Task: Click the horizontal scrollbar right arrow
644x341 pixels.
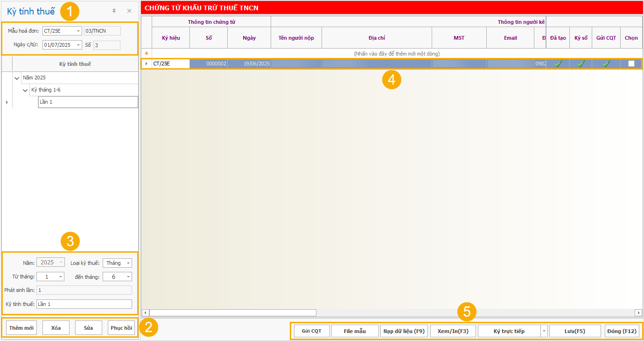Action: click(x=638, y=313)
